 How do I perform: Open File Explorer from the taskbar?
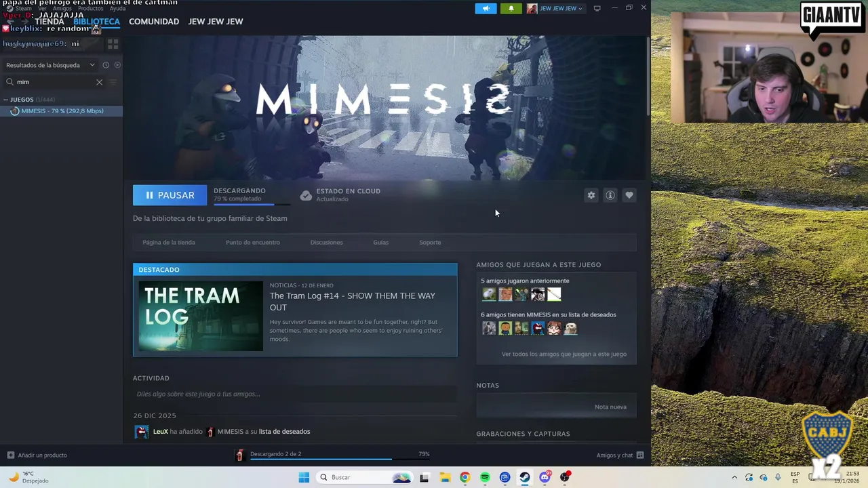coord(445,477)
